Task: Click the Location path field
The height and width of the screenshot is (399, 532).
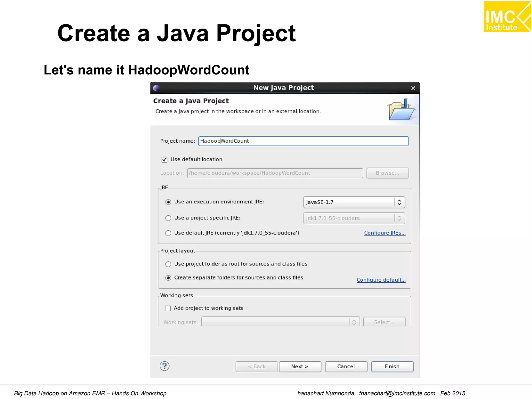Action: [x=275, y=173]
